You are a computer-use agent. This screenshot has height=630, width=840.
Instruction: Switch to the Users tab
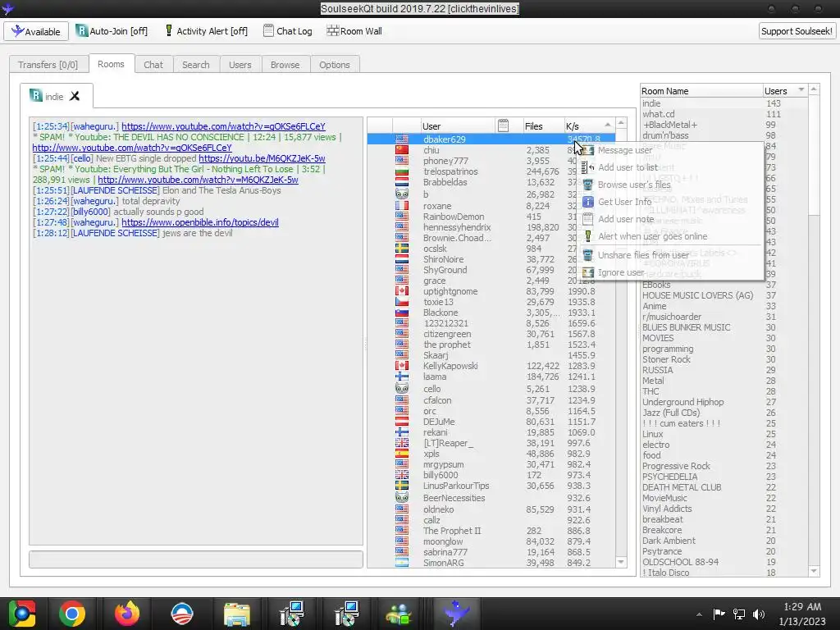pyautogui.click(x=240, y=64)
